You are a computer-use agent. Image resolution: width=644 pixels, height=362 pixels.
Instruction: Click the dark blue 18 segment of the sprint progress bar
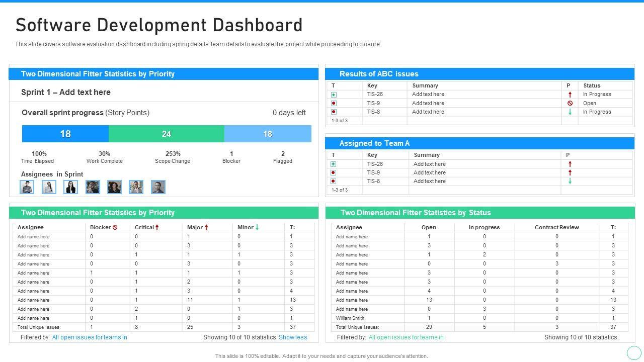(x=65, y=134)
